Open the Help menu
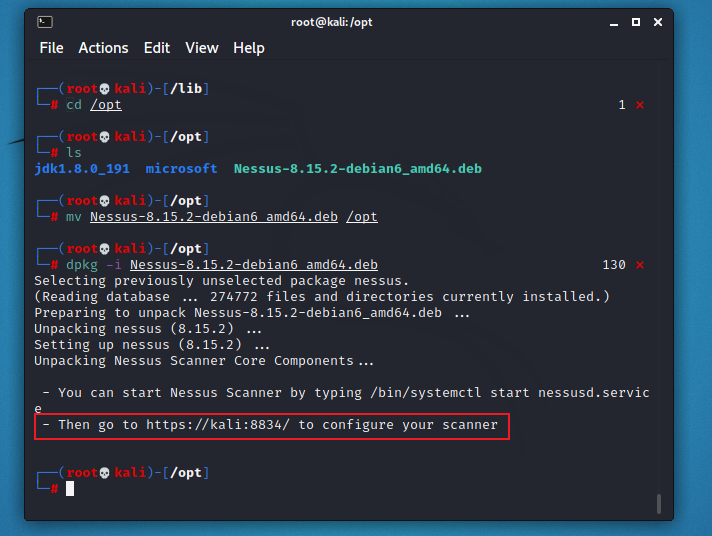The width and height of the screenshot is (712, 536). tap(249, 48)
